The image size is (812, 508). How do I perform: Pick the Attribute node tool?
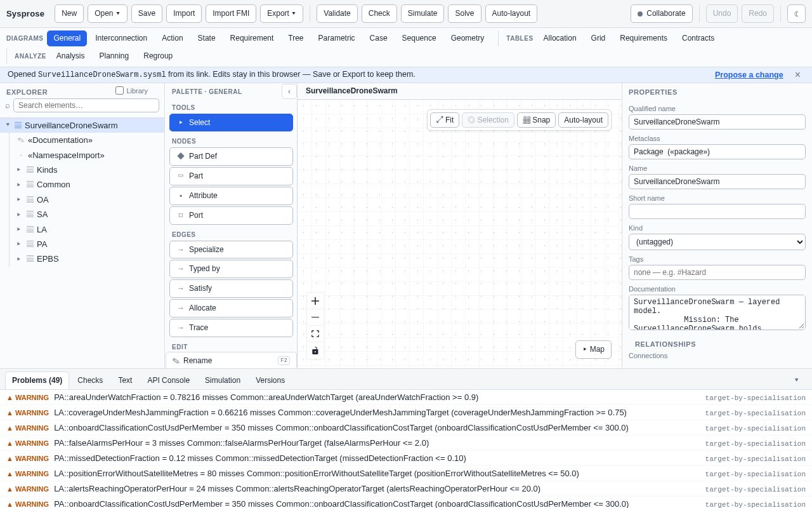[231, 196]
